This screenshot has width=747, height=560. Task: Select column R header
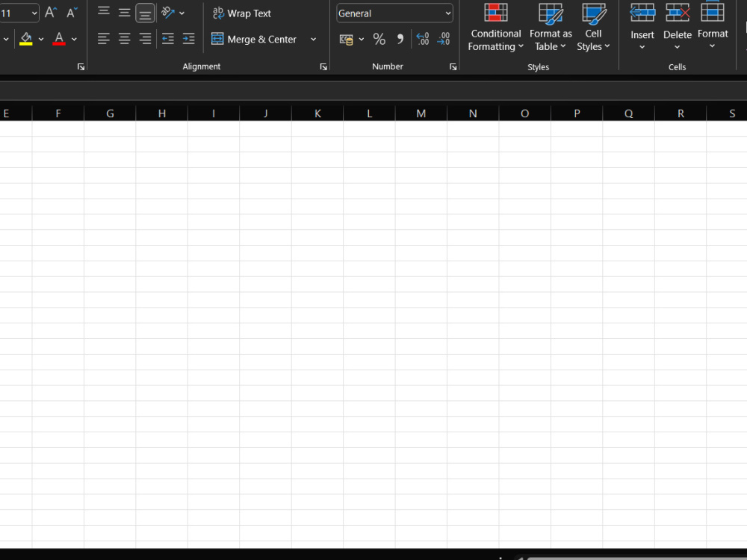[x=681, y=113]
